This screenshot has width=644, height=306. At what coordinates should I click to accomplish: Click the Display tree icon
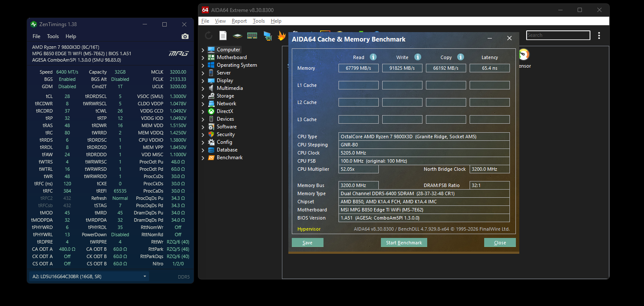[211, 80]
